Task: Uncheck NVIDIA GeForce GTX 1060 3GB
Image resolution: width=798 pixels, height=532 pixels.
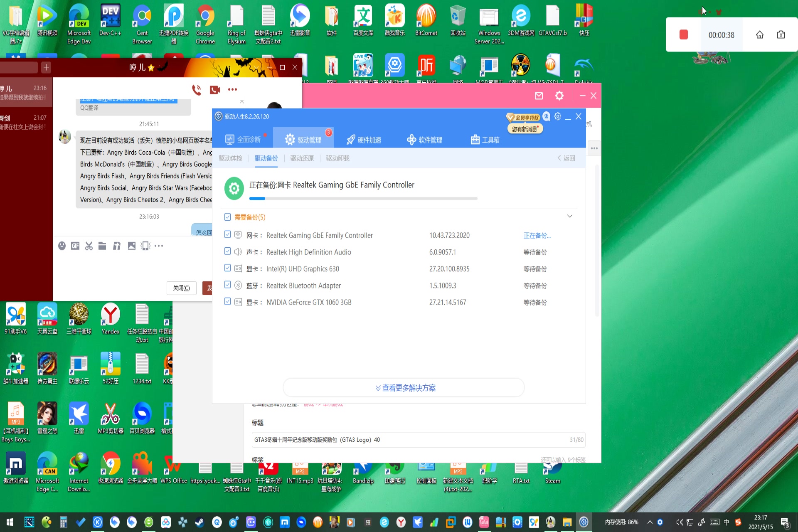Action: tap(227, 301)
